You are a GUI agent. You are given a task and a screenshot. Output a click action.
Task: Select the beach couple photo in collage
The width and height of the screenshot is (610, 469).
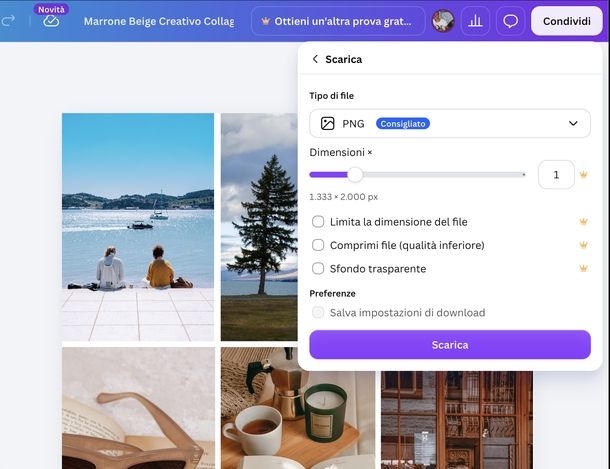tap(138, 227)
